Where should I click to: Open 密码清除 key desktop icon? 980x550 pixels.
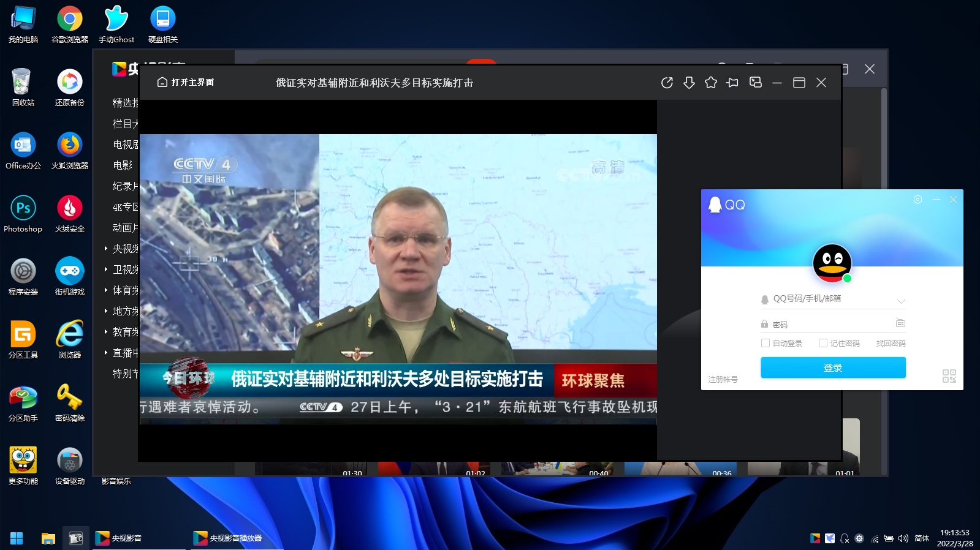point(70,403)
